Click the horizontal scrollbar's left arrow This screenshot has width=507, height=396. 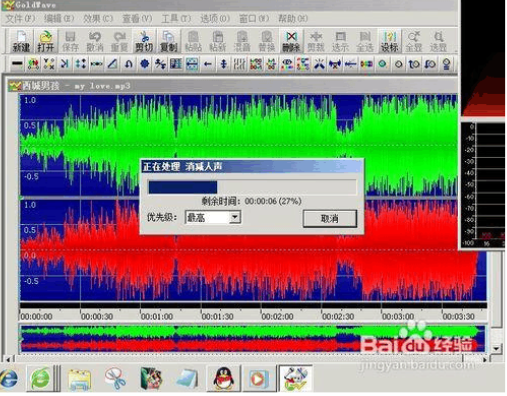[8, 359]
